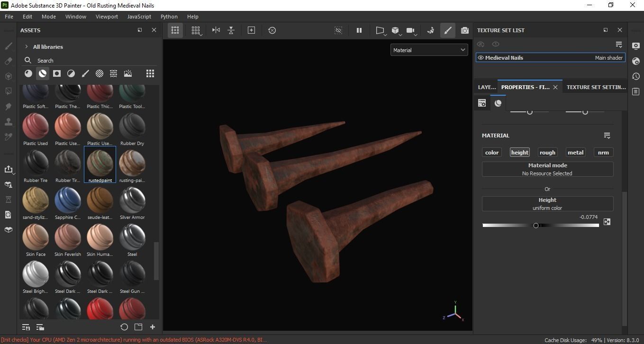
Task: Close the Properties - Fill tab
Action: (x=555, y=87)
